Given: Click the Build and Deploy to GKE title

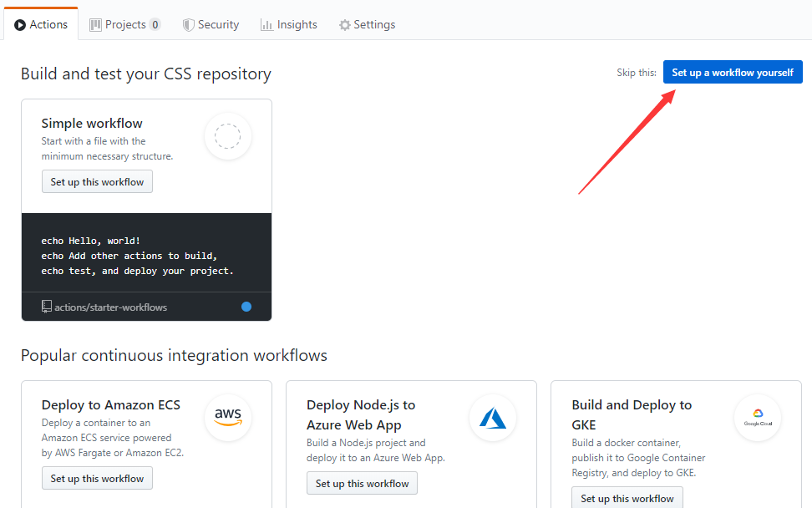Looking at the screenshot, I should pos(632,414).
